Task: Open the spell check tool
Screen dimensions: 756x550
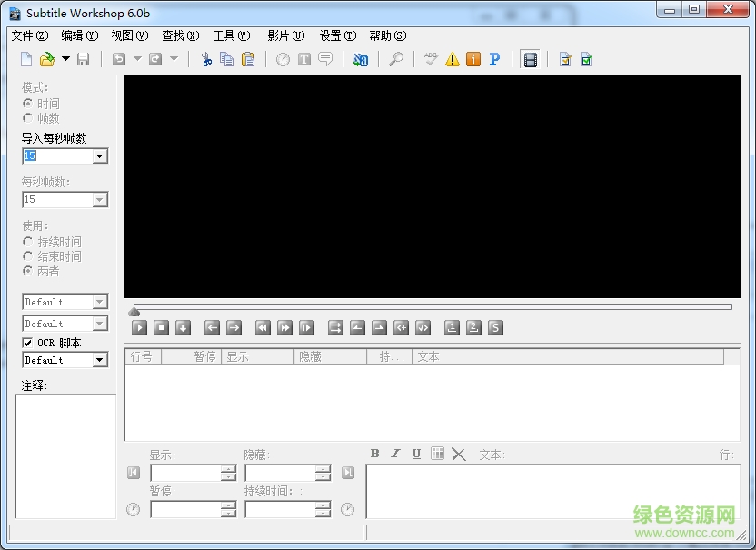Action: [x=431, y=59]
